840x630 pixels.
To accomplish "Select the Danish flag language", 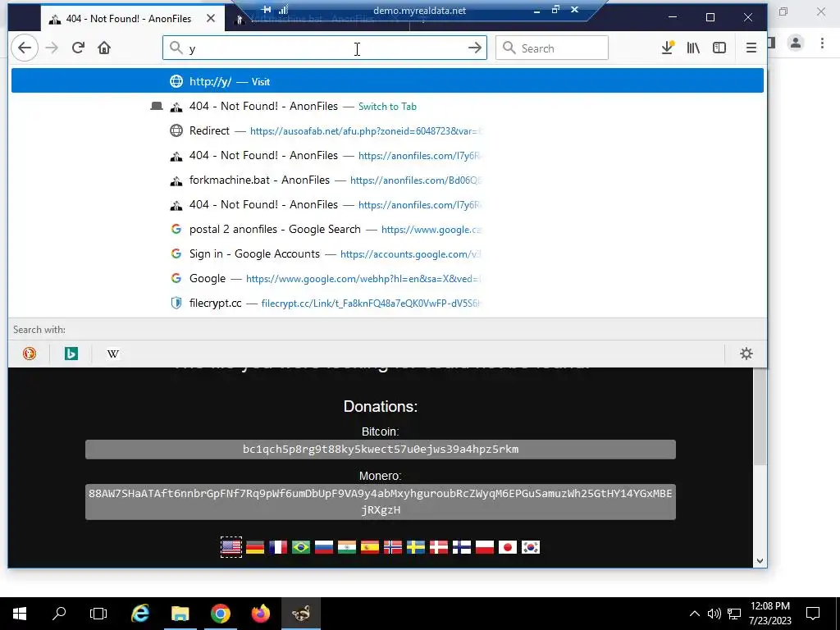I will tap(439, 547).
